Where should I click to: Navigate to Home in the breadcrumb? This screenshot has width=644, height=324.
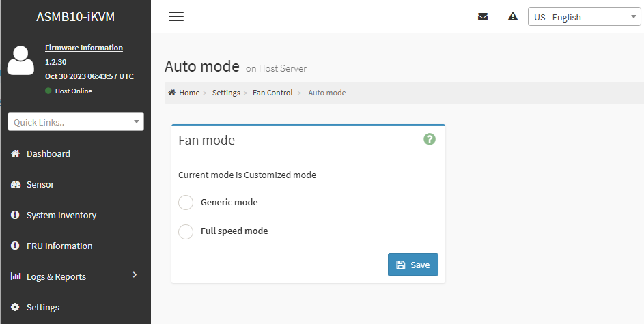tap(188, 93)
